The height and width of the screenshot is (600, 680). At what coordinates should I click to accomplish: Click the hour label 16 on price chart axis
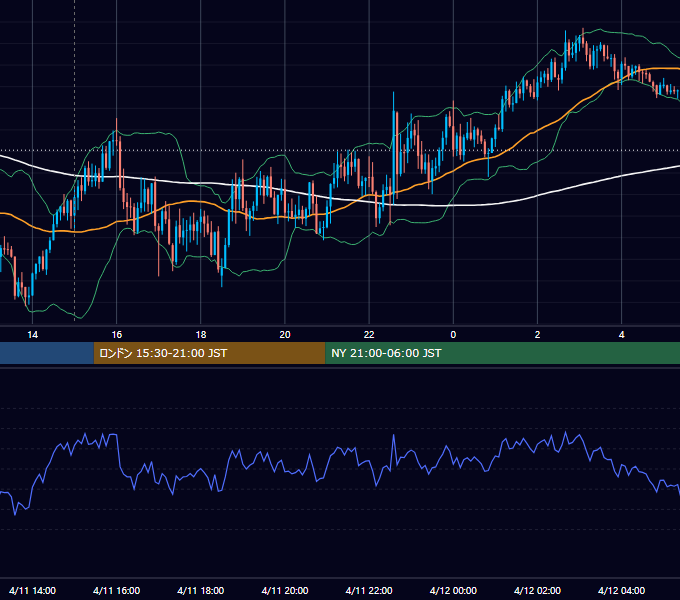tap(117, 335)
